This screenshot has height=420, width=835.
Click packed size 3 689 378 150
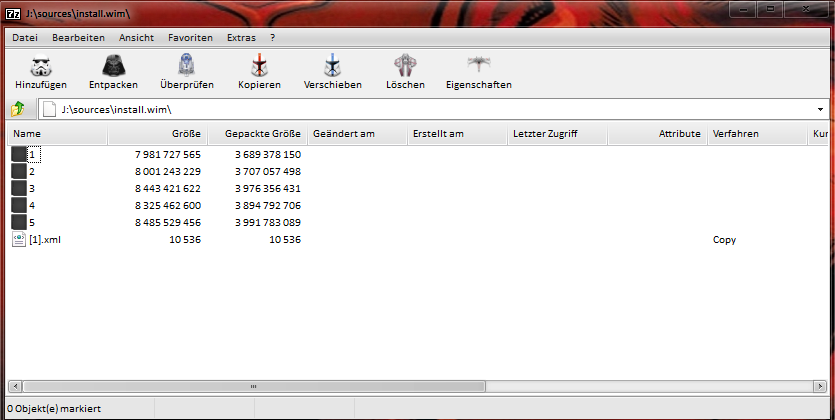coord(268,154)
